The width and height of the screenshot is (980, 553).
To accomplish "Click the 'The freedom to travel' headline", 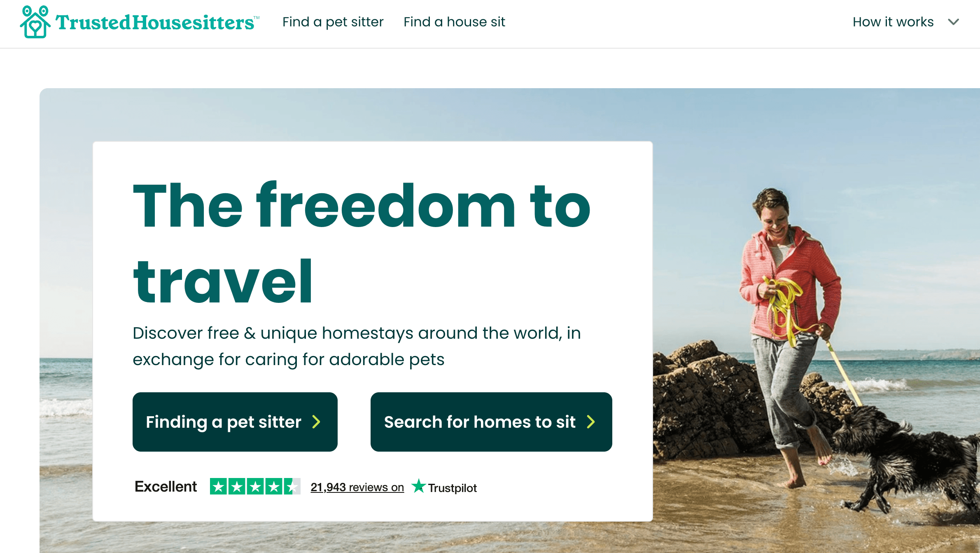I will (x=362, y=243).
